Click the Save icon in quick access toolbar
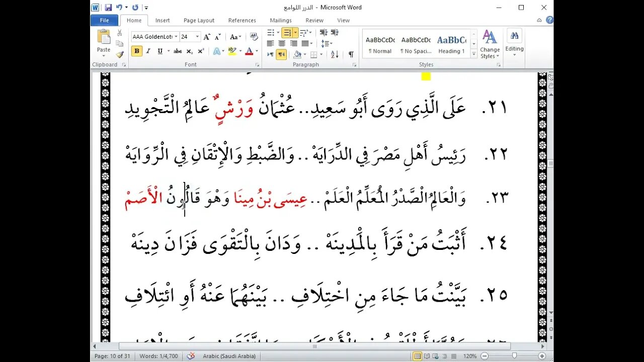The image size is (644, 362). point(108,8)
